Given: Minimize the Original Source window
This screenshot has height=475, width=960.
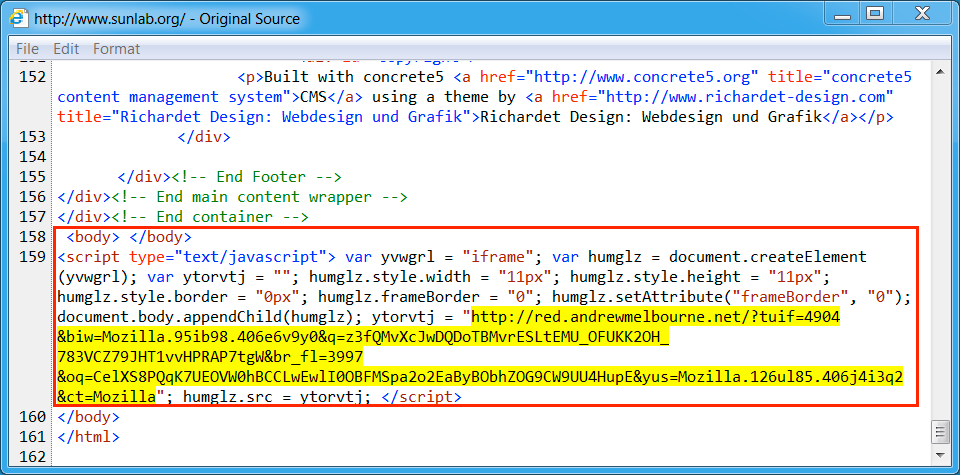Looking at the screenshot, I should (x=844, y=13).
